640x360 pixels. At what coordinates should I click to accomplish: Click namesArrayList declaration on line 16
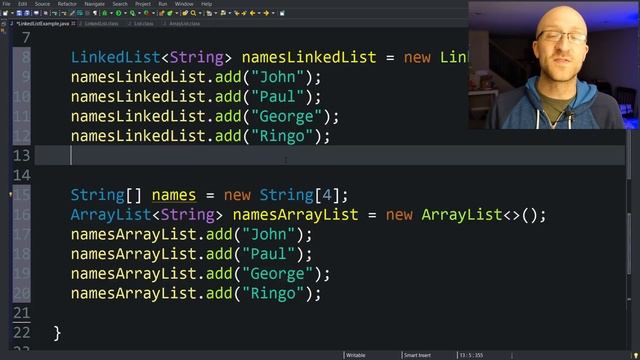tap(296, 215)
